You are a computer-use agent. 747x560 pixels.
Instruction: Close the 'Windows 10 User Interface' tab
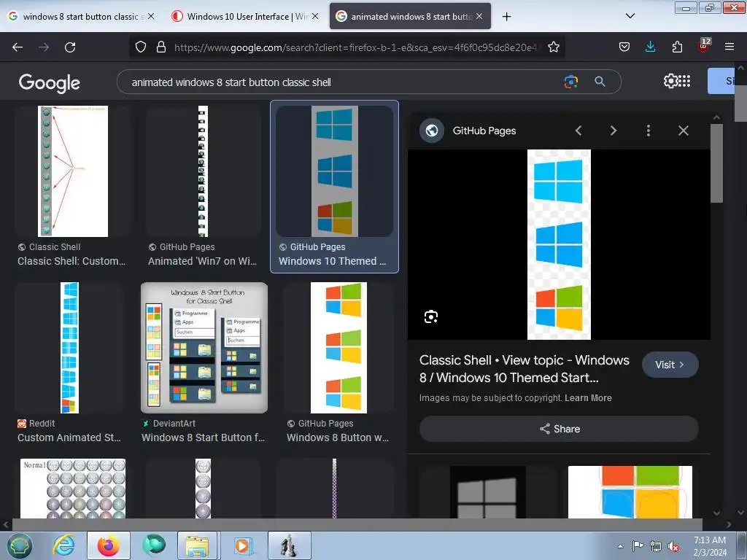(x=315, y=16)
